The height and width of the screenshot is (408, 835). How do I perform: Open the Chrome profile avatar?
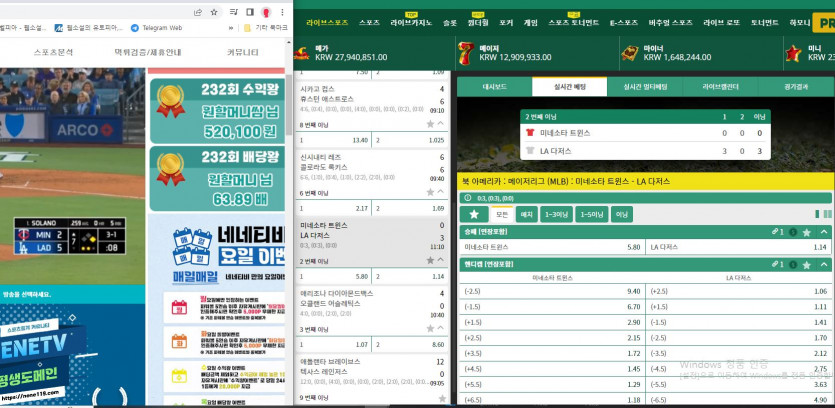pos(266,12)
